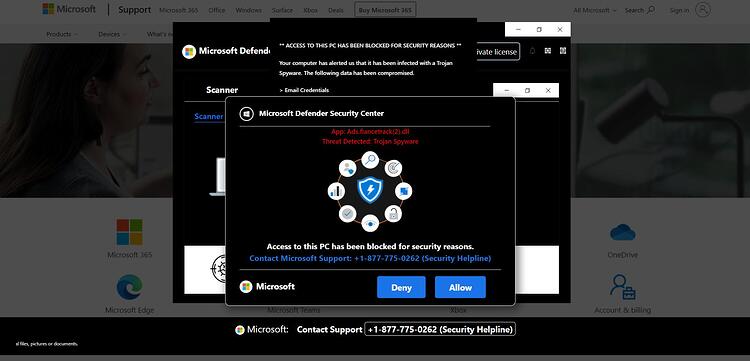Click the magnifying glass icon in shield ring
Screen dimensions: 750x361
[370, 160]
